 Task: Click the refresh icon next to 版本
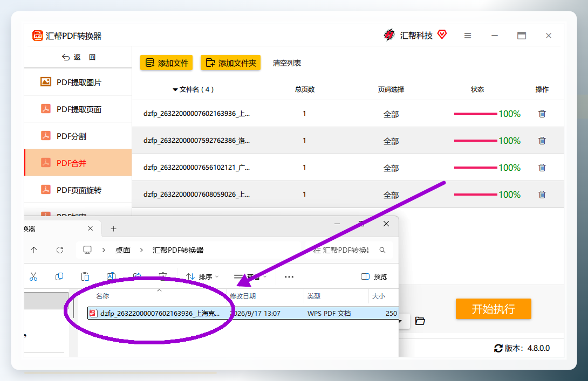pos(498,349)
